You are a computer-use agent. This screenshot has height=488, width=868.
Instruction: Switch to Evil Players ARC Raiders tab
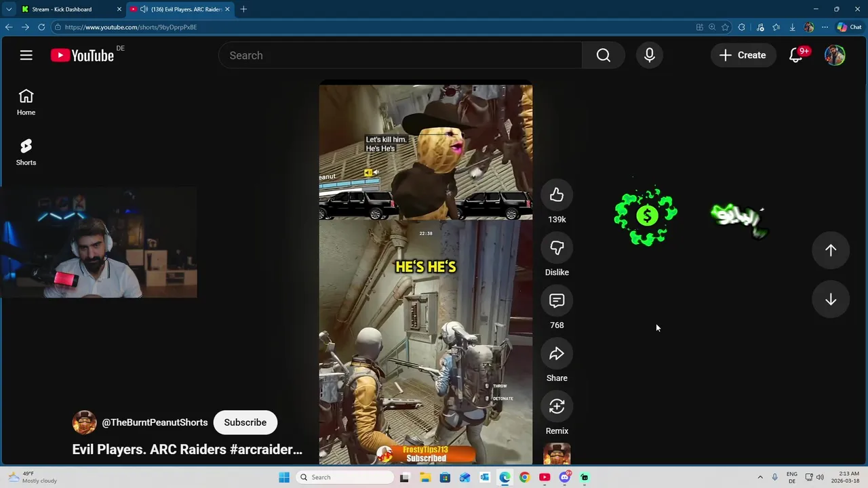tap(180, 9)
